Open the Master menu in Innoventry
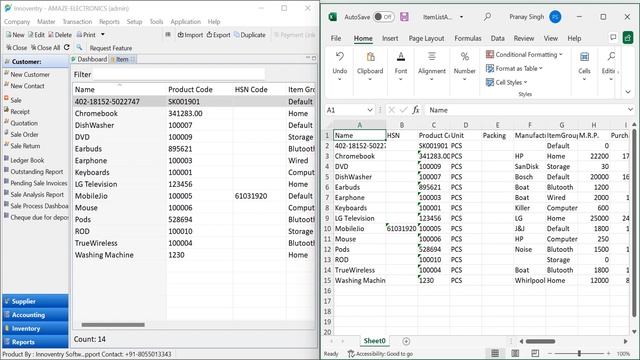The height and width of the screenshot is (360, 640). pos(46,22)
